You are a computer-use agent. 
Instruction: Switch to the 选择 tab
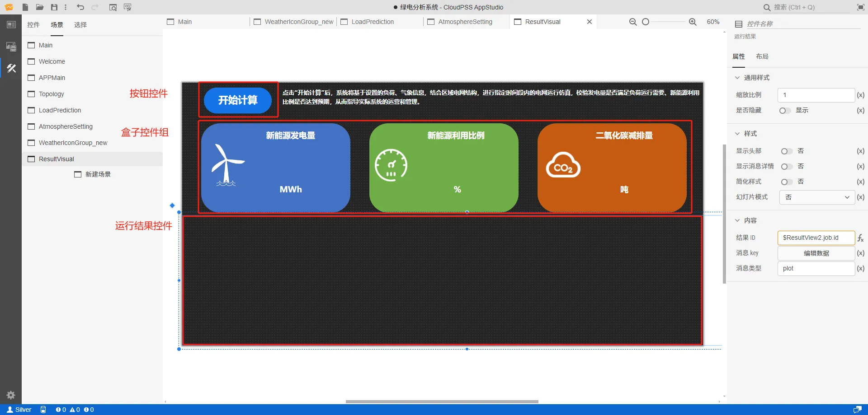80,25
